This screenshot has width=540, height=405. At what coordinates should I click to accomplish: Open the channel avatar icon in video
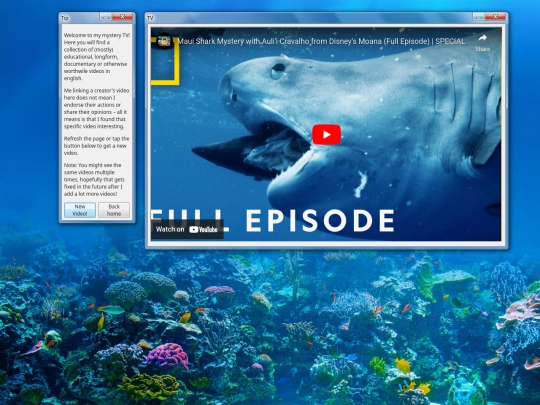[x=164, y=41]
